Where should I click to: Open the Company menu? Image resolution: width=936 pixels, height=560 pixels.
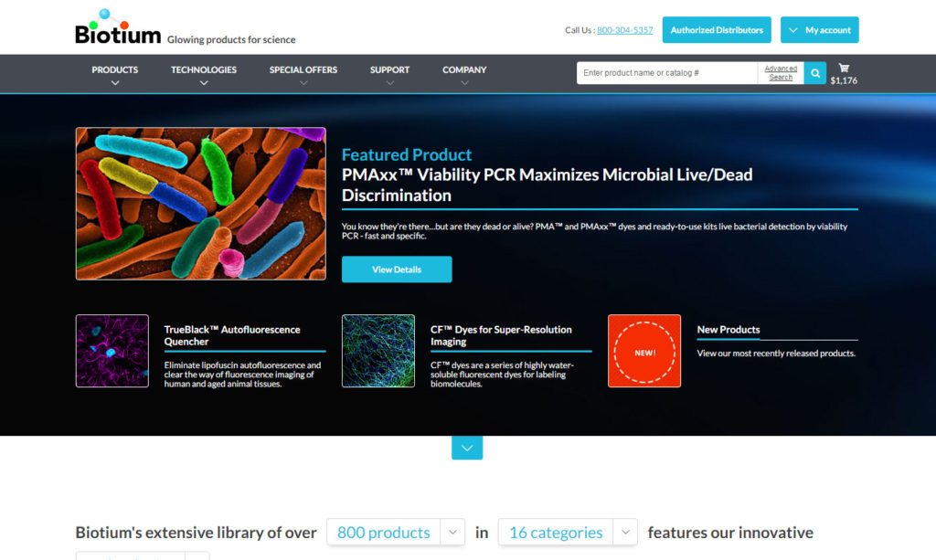464,69
